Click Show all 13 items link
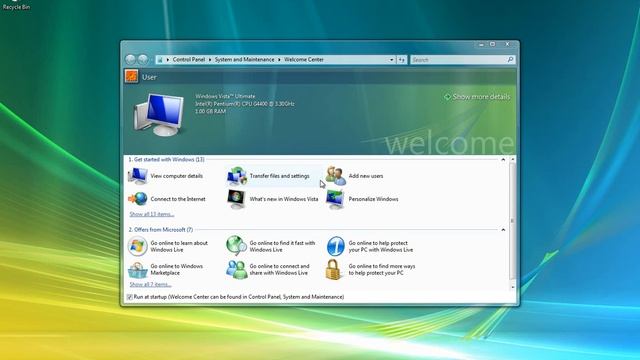Screen dimensions: 640x360 [x=152, y=214]
